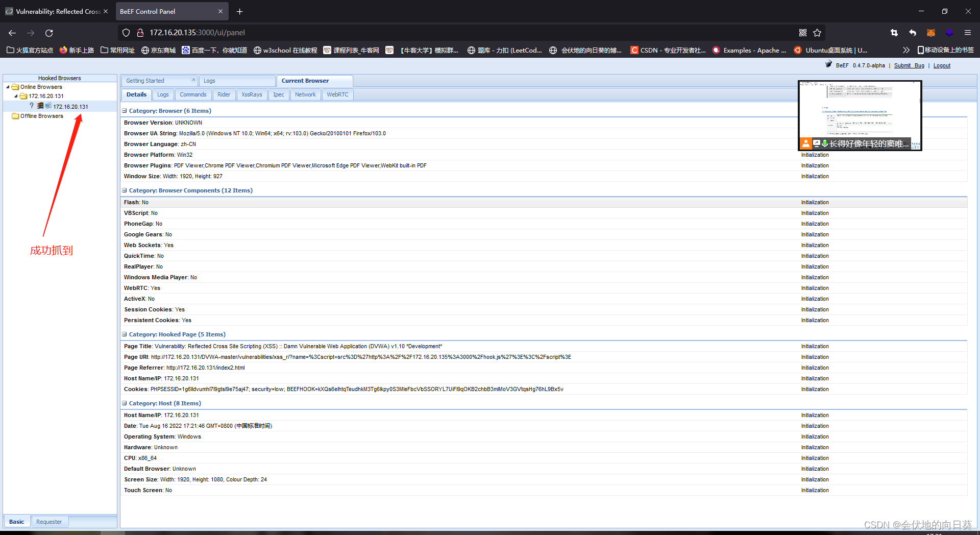This screenshot has height=535, width=980.
Task: Click the Windows icon next to hooked browser
Action: [x=40, y=106]
